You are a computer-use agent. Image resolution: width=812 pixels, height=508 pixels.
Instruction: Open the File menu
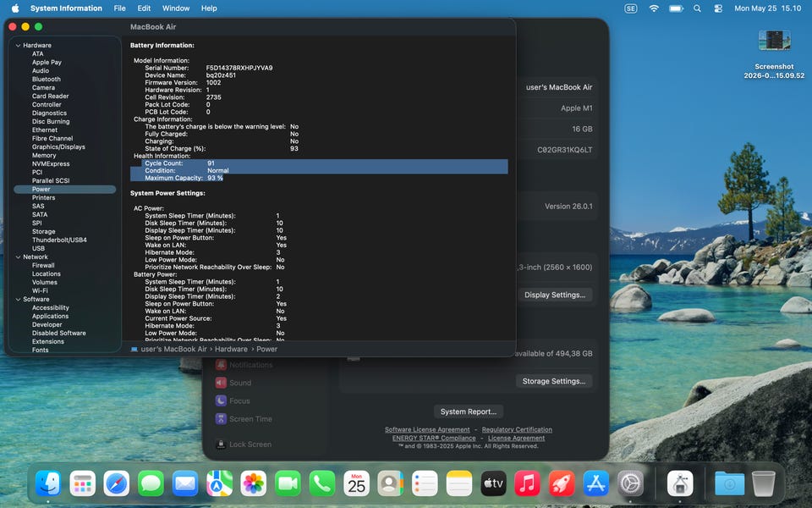(x=119, y=8)
